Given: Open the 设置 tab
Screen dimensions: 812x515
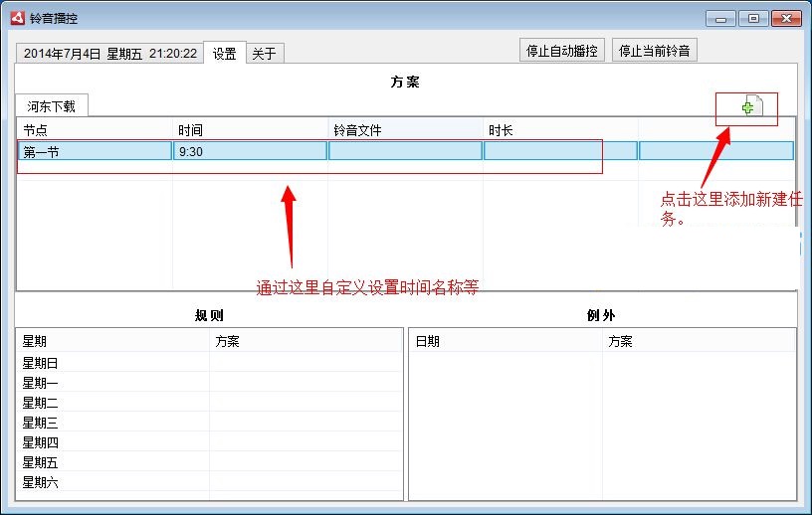Looking at the screenshot, I should 224,54.
